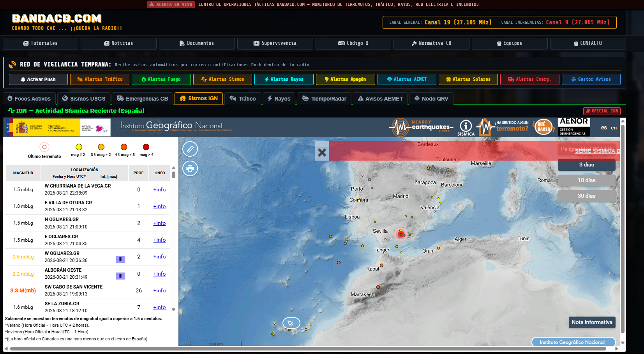Open +info for SE La Zubia

[x=159, y=308]
